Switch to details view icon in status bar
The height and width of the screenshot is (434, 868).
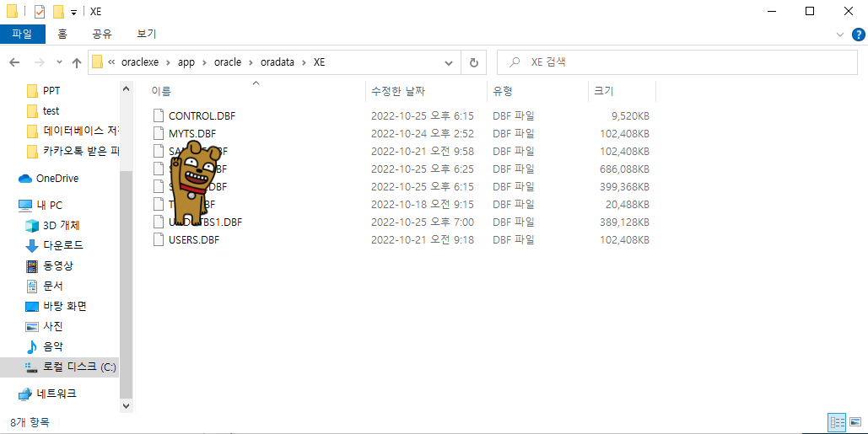[x=837, y=423]
